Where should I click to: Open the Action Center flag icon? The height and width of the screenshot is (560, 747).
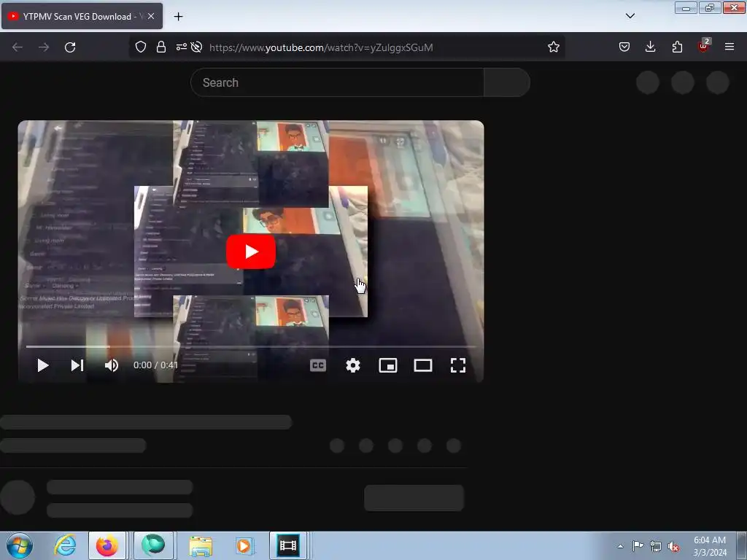pos(638,546)
